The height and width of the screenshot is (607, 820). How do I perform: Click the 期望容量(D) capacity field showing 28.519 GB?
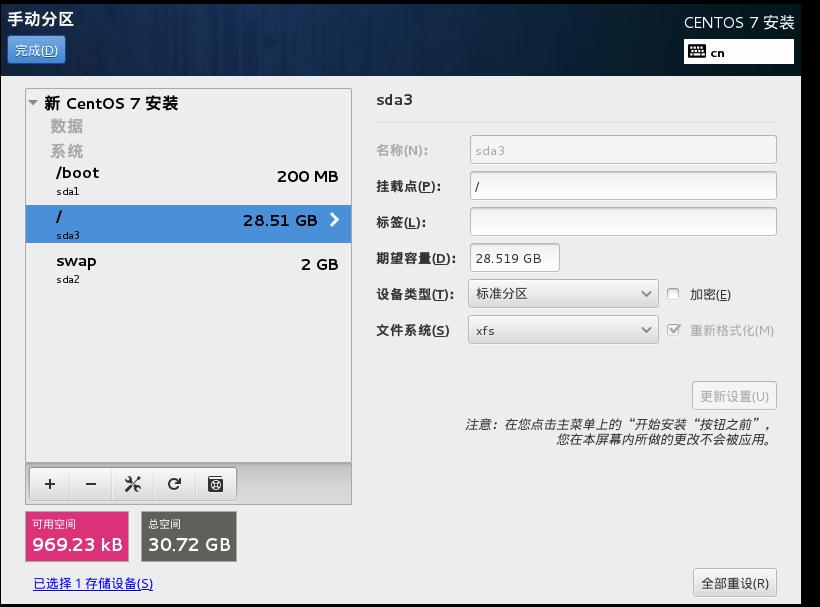515,258
